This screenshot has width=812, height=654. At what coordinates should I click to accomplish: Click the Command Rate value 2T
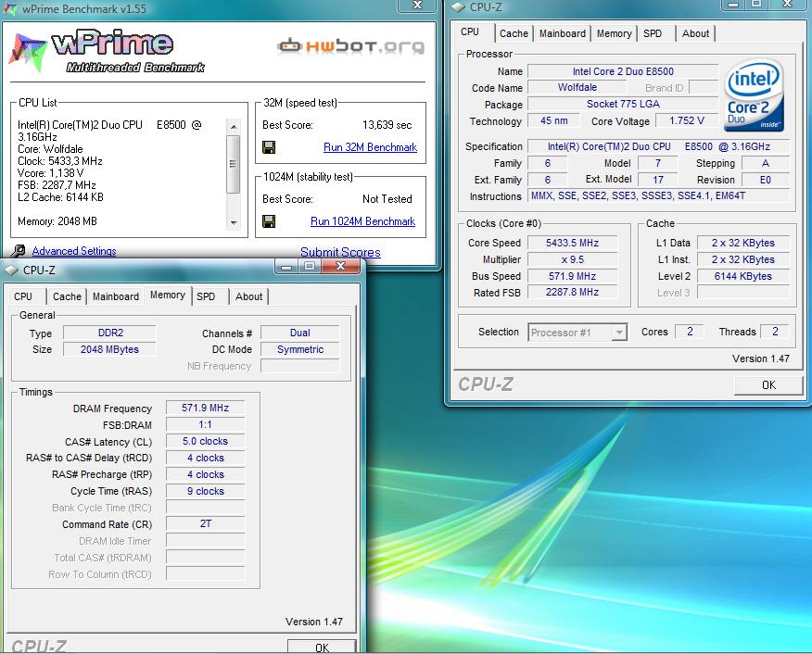pyautogui.click(x=205, y=523)
